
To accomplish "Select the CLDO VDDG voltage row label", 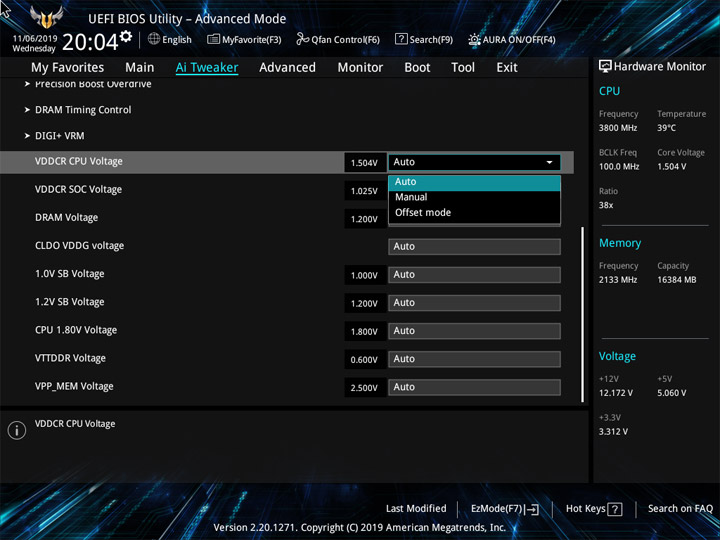I will pos(79,246).
